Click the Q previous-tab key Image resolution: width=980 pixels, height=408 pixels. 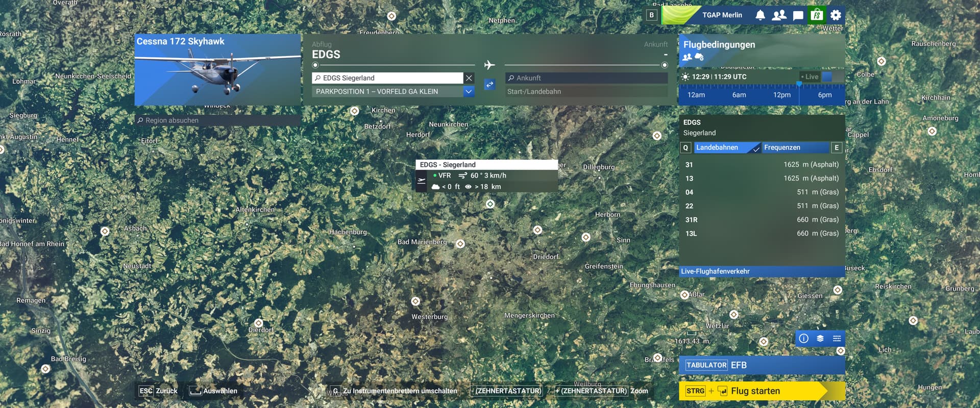coord(685,147)
